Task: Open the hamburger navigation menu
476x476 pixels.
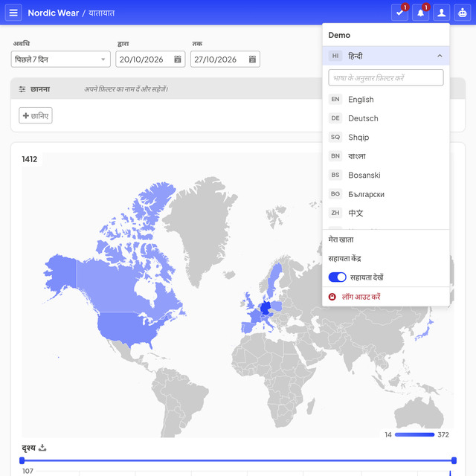Action: pos(13,13)
